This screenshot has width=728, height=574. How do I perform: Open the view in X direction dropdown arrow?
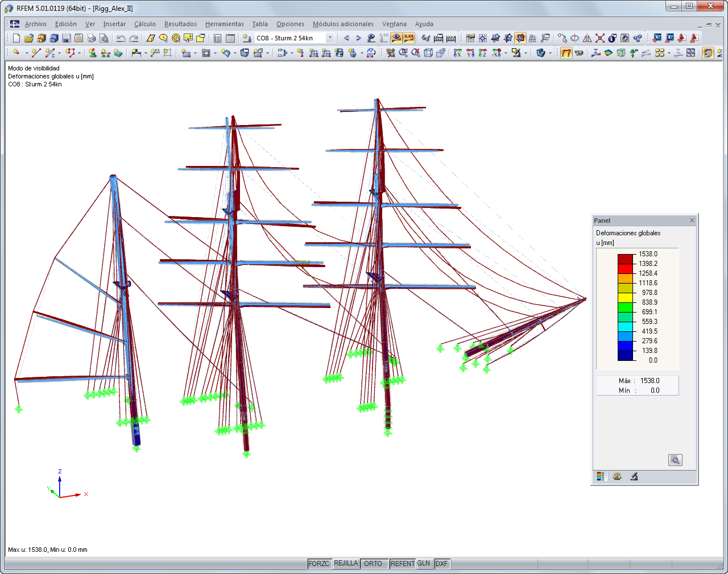pos(505,52)
